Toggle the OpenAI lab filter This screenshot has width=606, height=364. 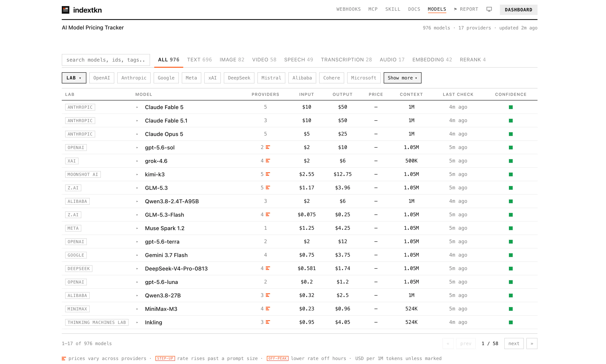pos(101,78)
